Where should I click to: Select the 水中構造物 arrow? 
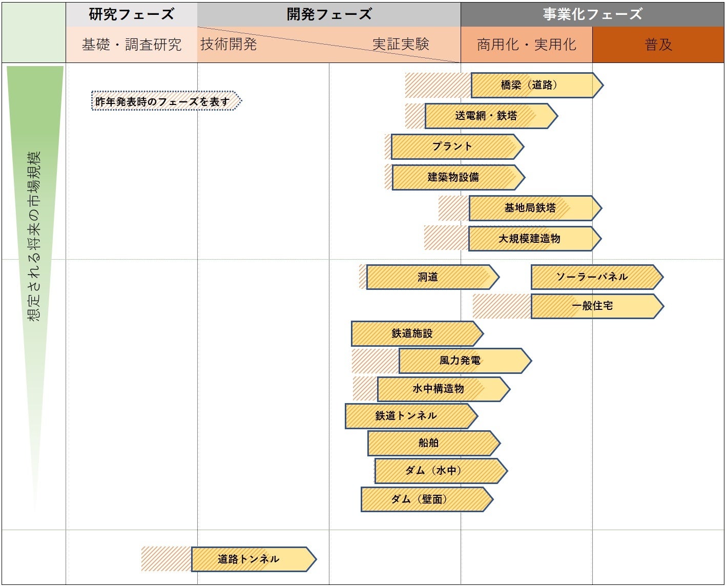click(x=444, y=389)
